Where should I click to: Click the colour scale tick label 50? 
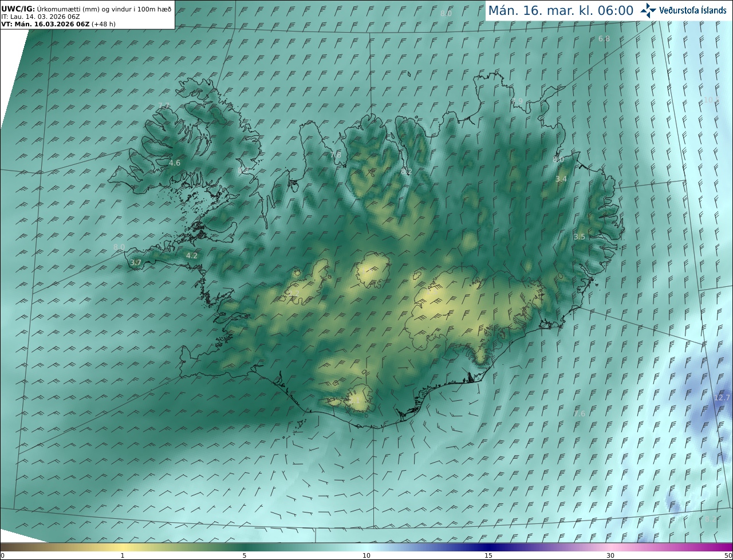728,555
